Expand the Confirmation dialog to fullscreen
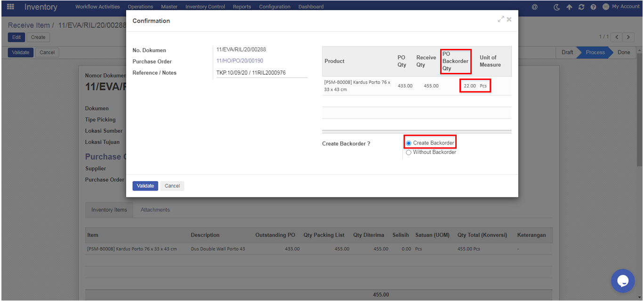 click(x=500, y=19)
